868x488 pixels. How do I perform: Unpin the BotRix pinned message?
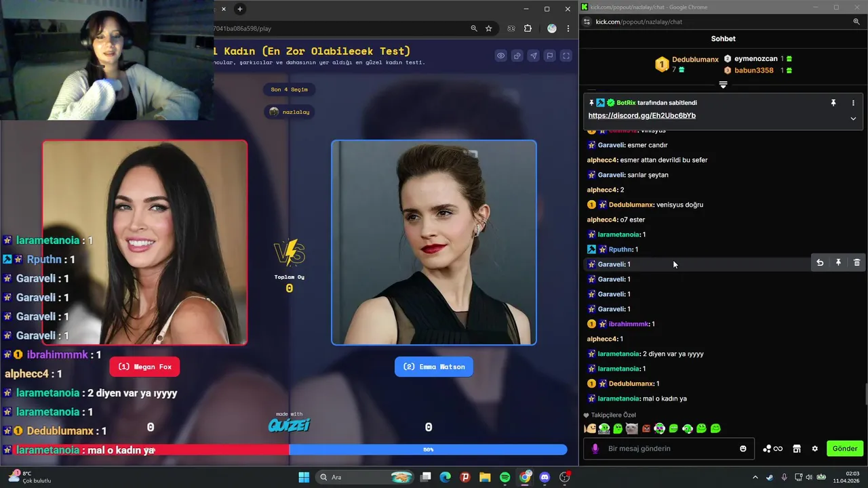click(833, 103)
